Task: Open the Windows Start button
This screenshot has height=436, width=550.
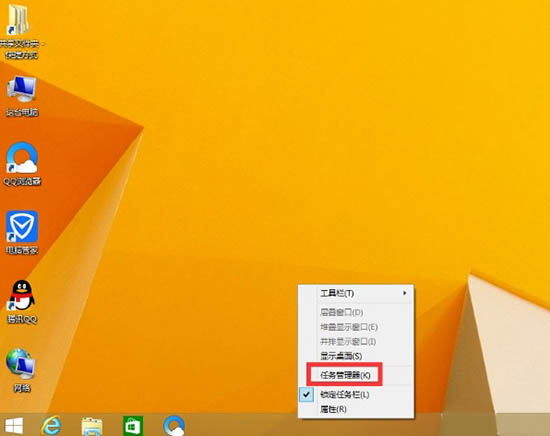Action: 14,425
